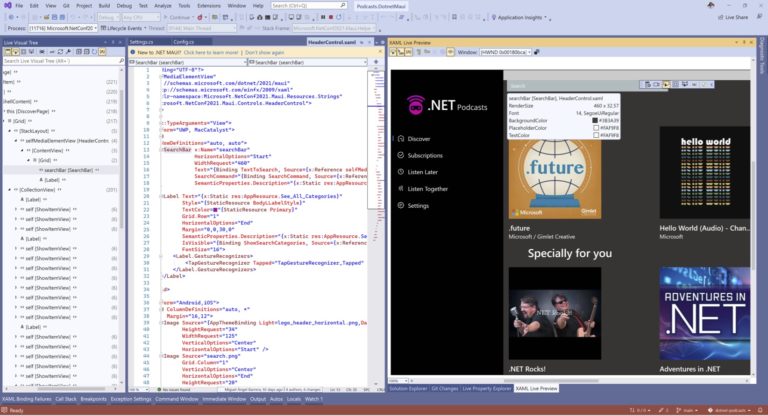Click the PlaceholderColor #FAF9F8 swatch
This screenshot has width=768, height=416.
click(x=596, y=128)
